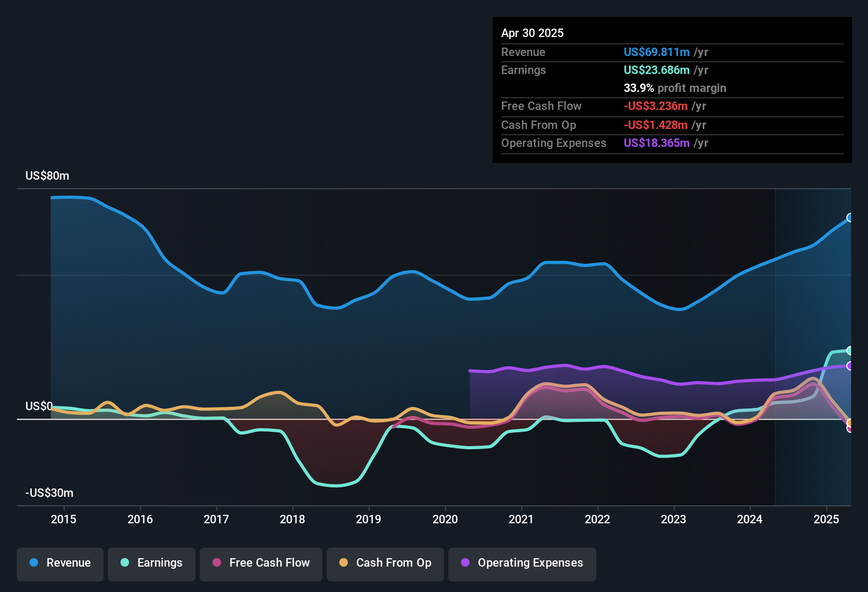Select the 2015 label on the x-axis

(63, 519)
